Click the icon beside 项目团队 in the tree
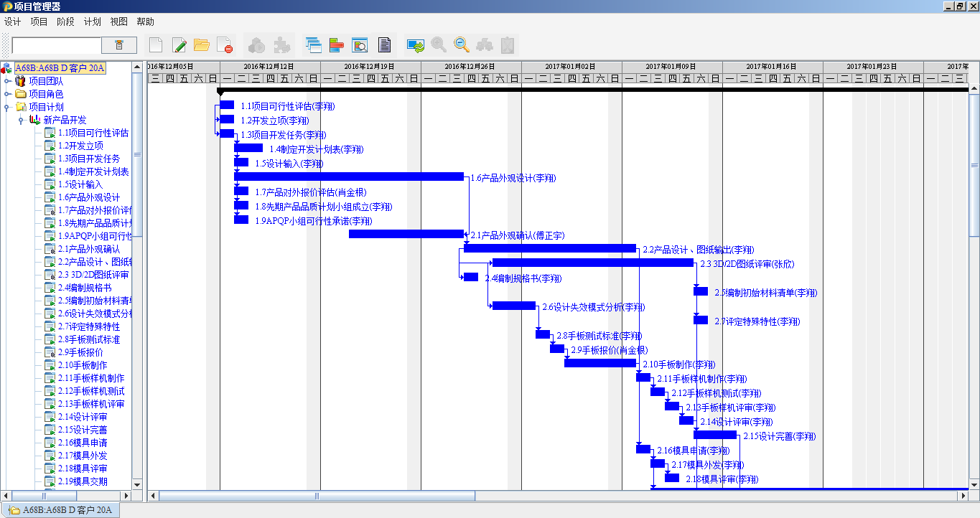Image resolution: width=980 pixels, height=518 pixels. (x=21, y=81)
